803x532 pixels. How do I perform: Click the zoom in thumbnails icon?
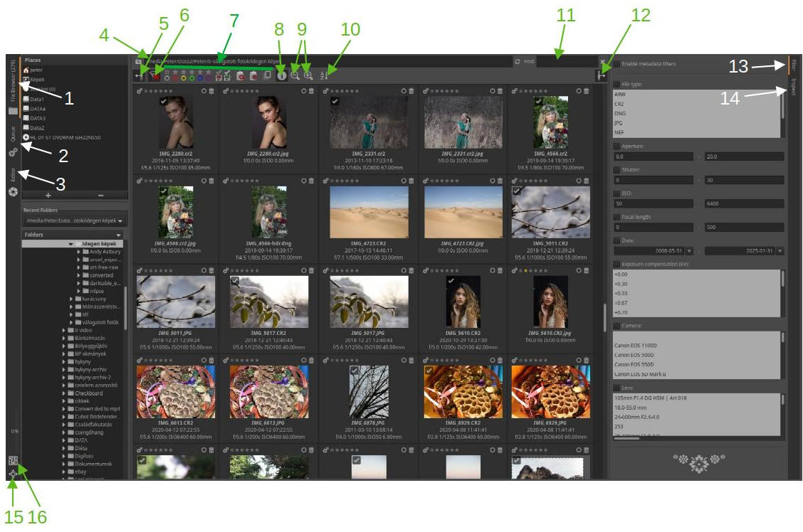coord(308,75)
